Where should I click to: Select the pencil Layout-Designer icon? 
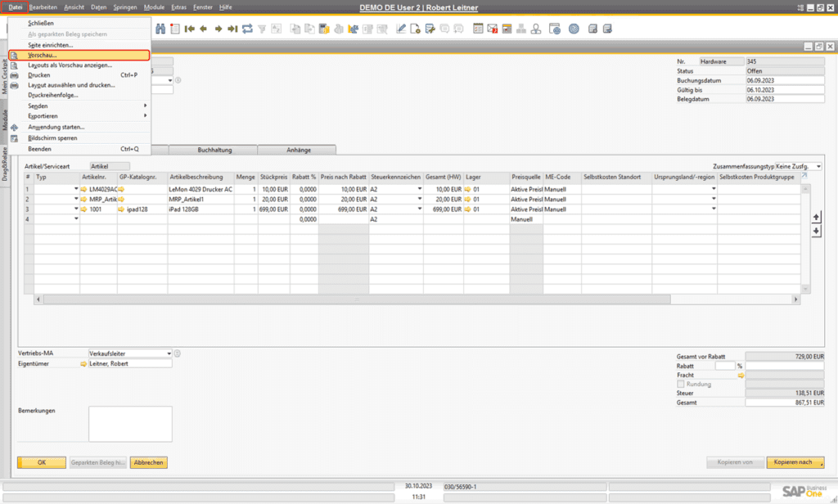click(402, 29)
